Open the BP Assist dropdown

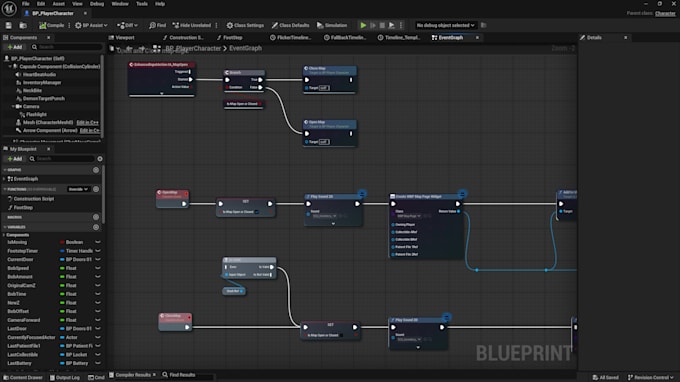pos(91,26)
